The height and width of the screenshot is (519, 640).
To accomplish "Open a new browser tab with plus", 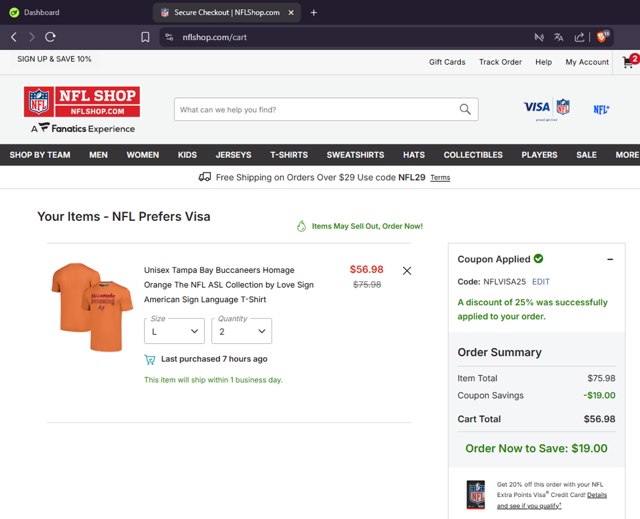I will [313, 13].
